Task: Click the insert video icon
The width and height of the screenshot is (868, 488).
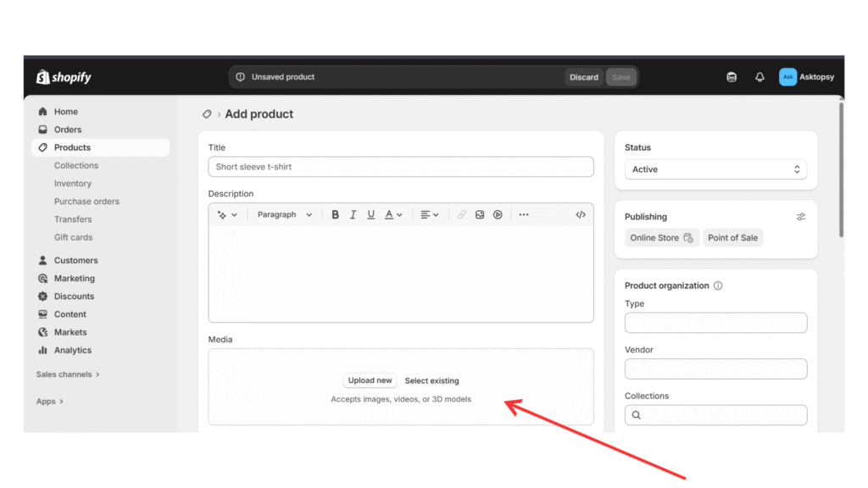Action: click(498, 215)
